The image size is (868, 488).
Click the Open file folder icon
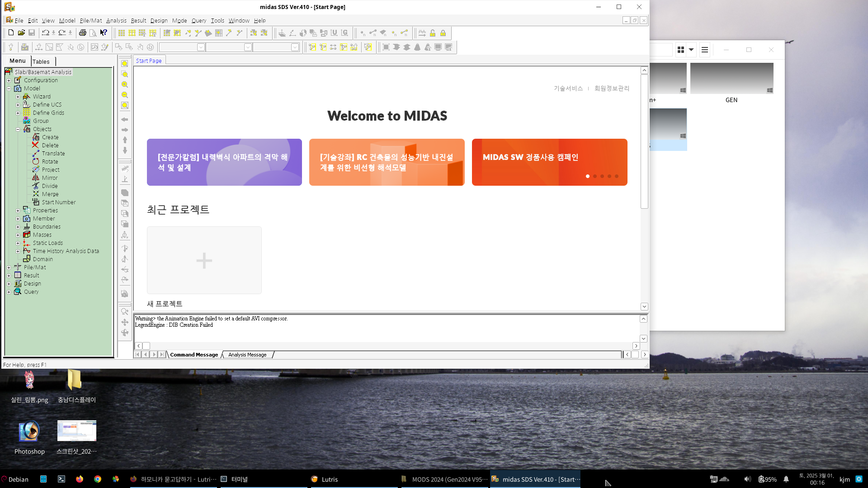click(x=21, y=33)
